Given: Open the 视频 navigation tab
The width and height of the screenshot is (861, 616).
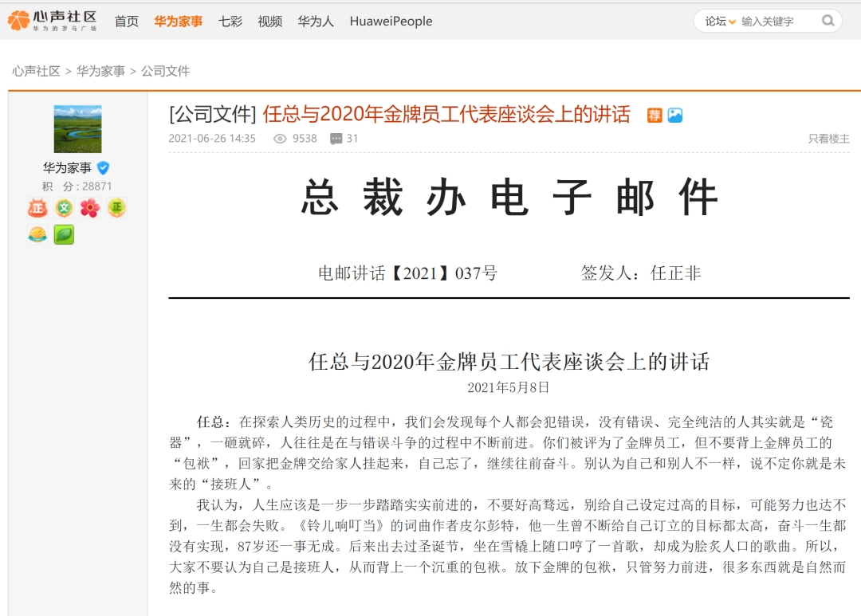Looking at the screenshot, I should 269,21.
